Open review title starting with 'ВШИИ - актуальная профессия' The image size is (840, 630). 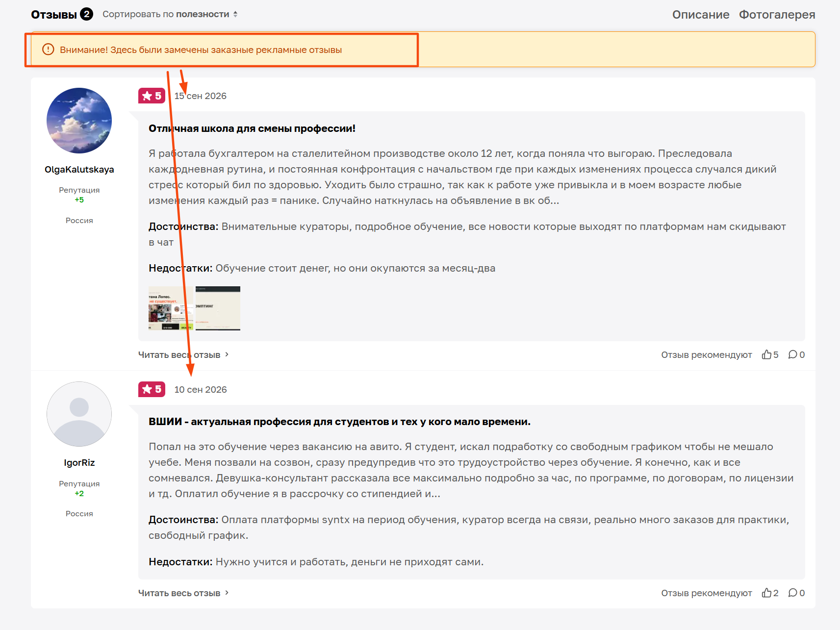point(339,422)
